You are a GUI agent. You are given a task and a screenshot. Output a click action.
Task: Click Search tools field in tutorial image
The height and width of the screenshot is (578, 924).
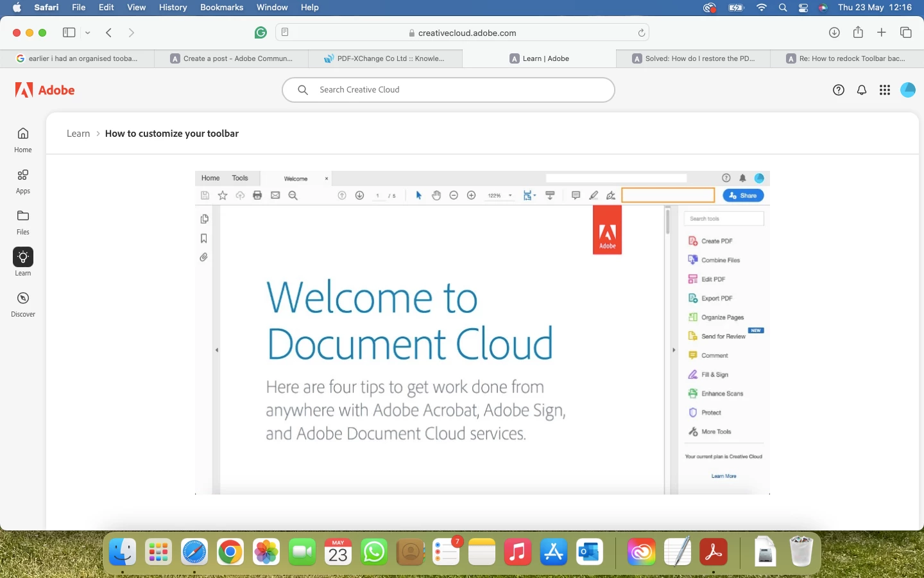[724, 218]
